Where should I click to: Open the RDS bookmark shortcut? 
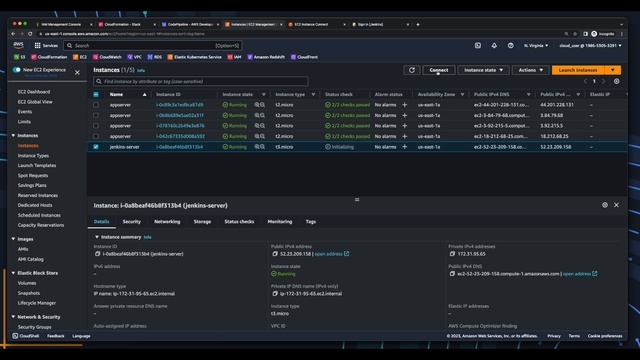click(154, 57)
